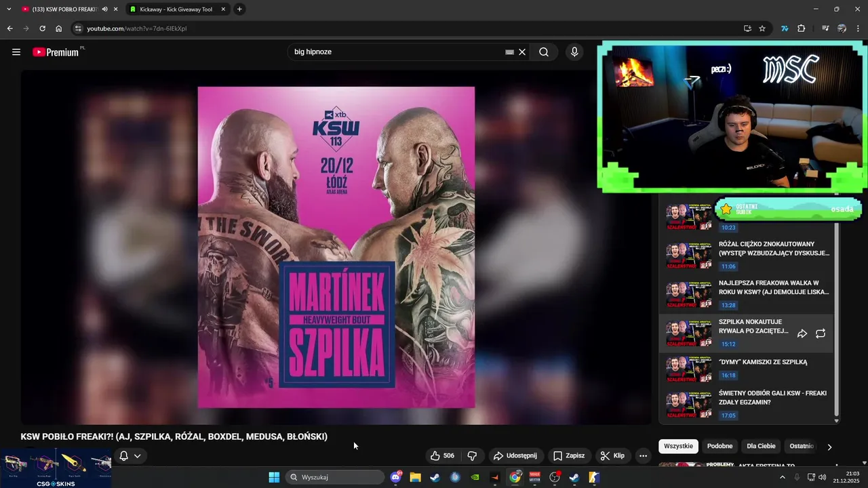Jump to chapter ŚWIETNY ODBIÓR GALI KSW
This screenshot has width=868, height=488.
[746, 404]
